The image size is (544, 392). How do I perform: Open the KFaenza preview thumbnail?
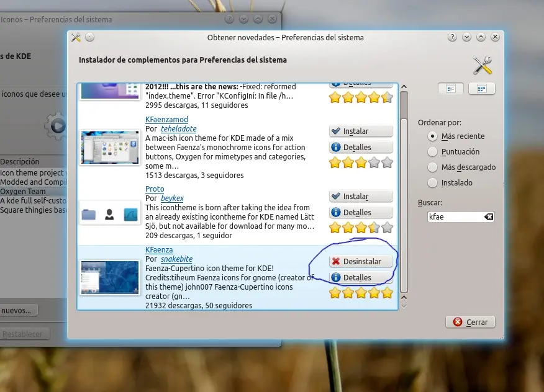[110, 278]
